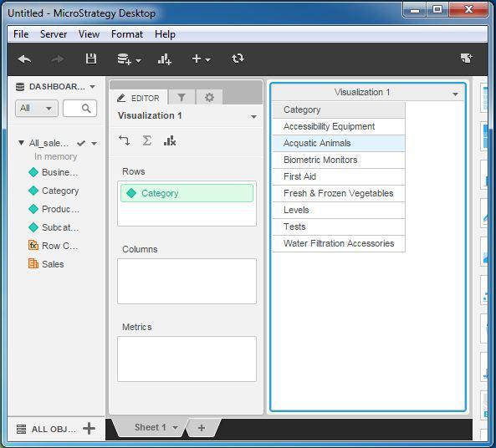This screenshot has width=496, height=448.
Task: Open the Sheet 1 tab dropdown arrow
Action: 175,428
